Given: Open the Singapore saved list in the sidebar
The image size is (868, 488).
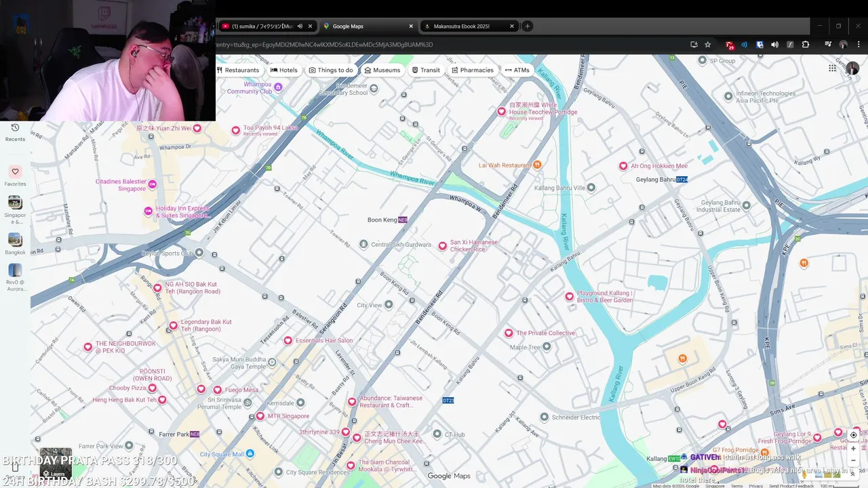Looking at the screenshot, I should click(x=15, y=209).
